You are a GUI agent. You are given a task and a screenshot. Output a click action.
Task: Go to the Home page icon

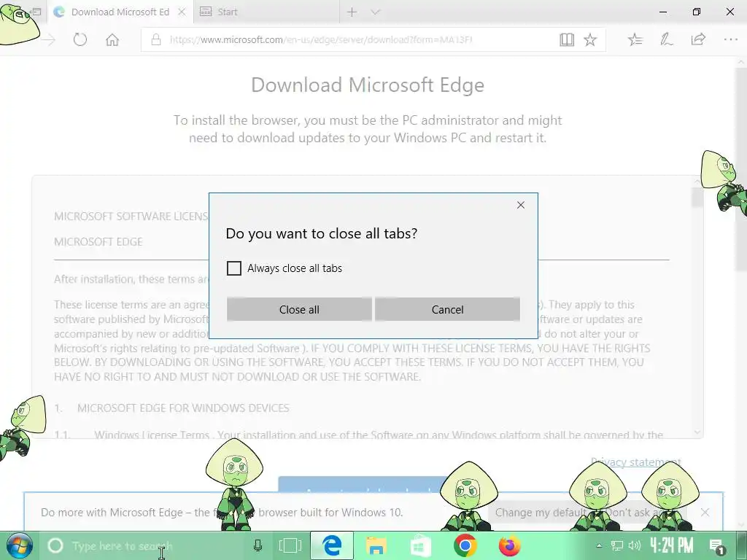pyautogui.click(x=112, y=39)
